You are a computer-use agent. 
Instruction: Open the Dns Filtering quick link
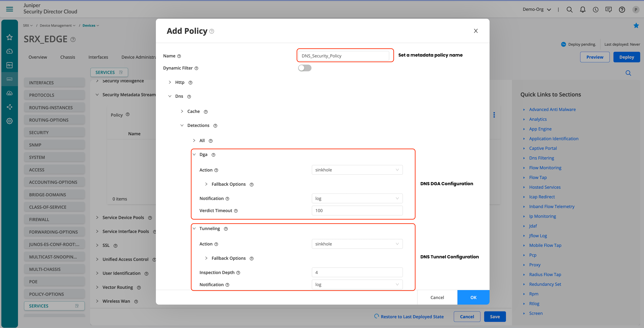[x=541, y=158]
